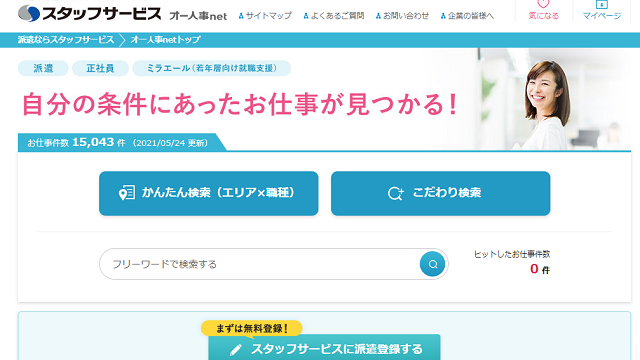Click the 自分の条件にあったお仕事が見つかる headline

240,104
